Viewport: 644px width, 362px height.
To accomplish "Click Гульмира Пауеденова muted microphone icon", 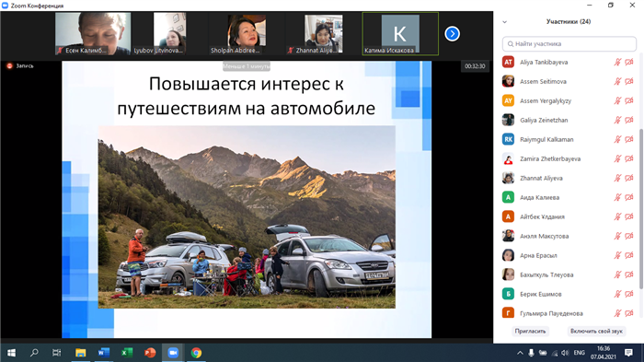I will tap(617, 313).
